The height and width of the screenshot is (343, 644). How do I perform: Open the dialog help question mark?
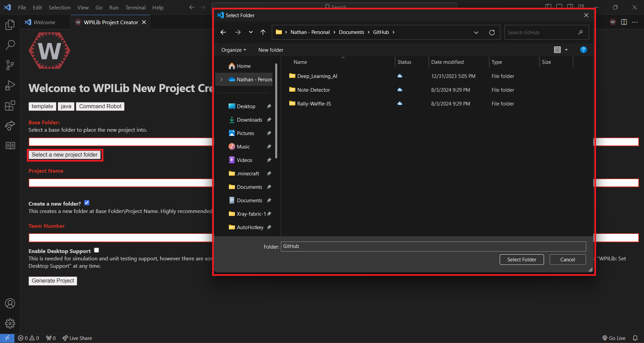tap(584, 50)
